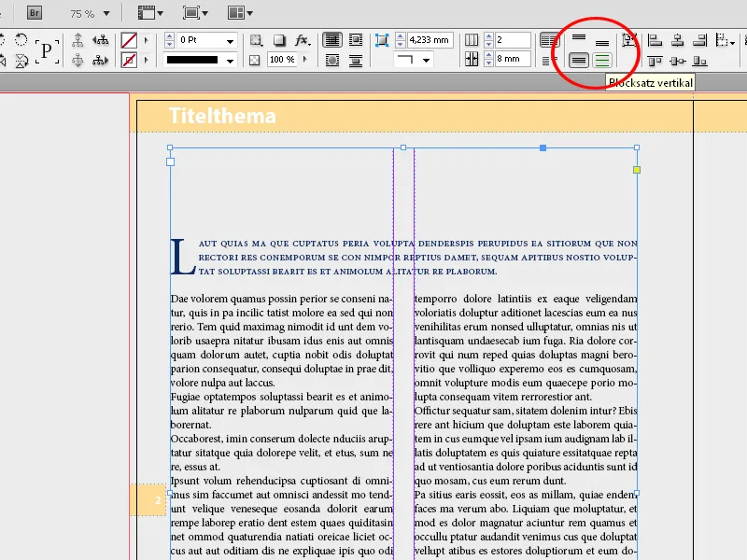Expand view options dropdown arrow

click(160, 13)
